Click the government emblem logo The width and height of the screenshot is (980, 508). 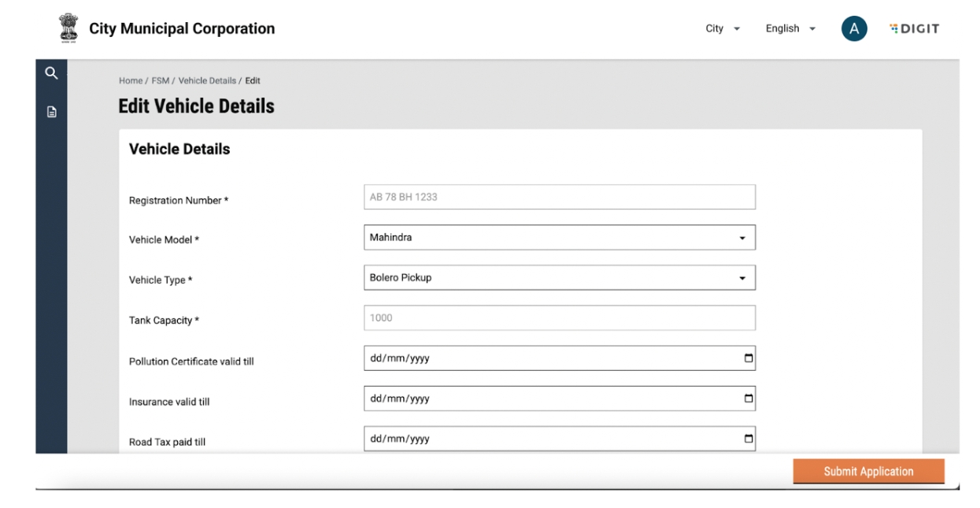pyautogui.click(x=68, y=29)
